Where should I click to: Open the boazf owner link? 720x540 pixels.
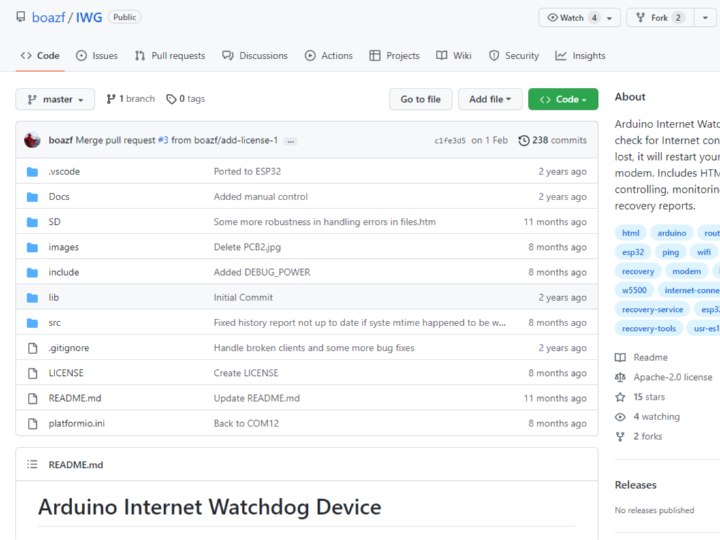click(49, 17)
